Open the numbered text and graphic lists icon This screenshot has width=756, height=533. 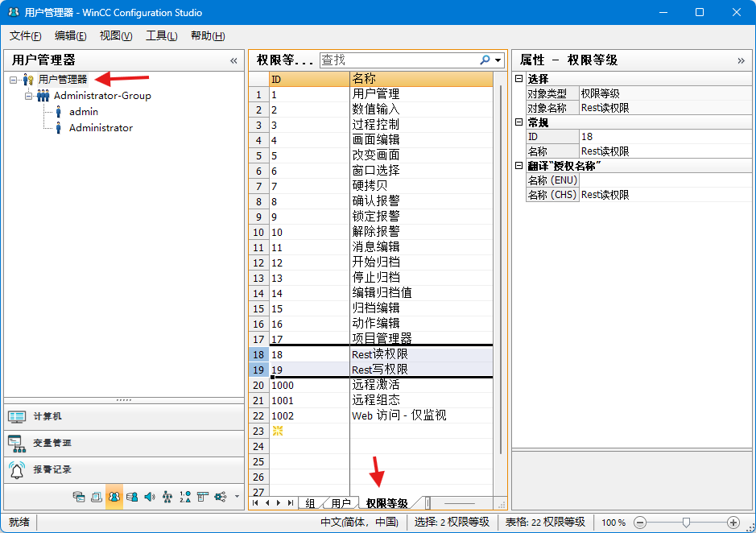pyautogui.click(x=185, y=497)
